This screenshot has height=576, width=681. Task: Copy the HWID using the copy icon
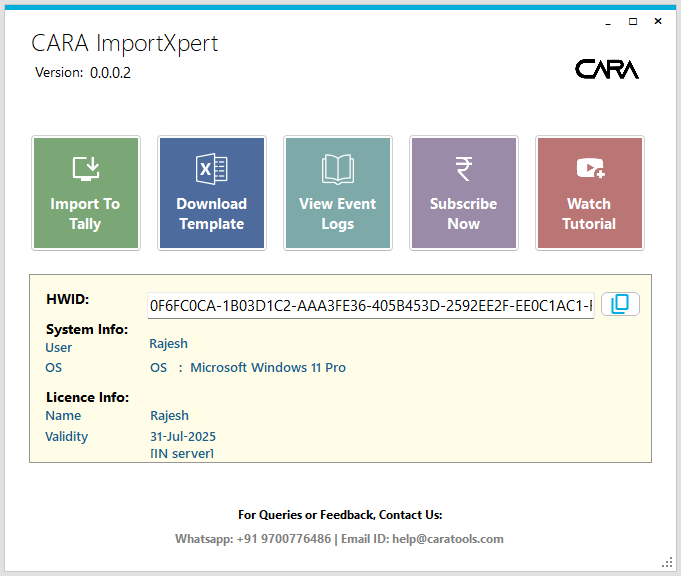(x=620, y=304)
